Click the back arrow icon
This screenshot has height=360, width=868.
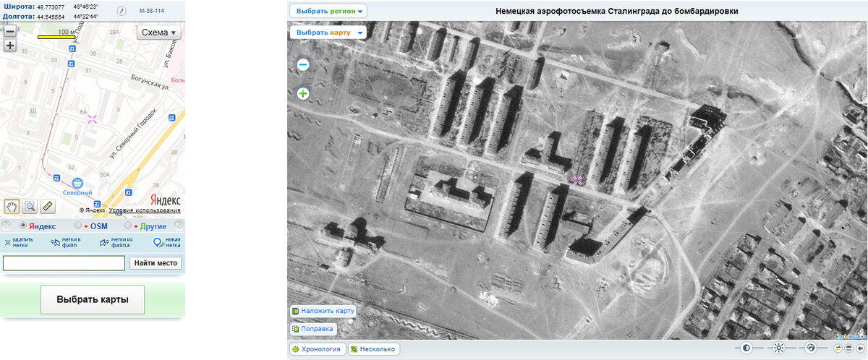click(x=860, y=348)
